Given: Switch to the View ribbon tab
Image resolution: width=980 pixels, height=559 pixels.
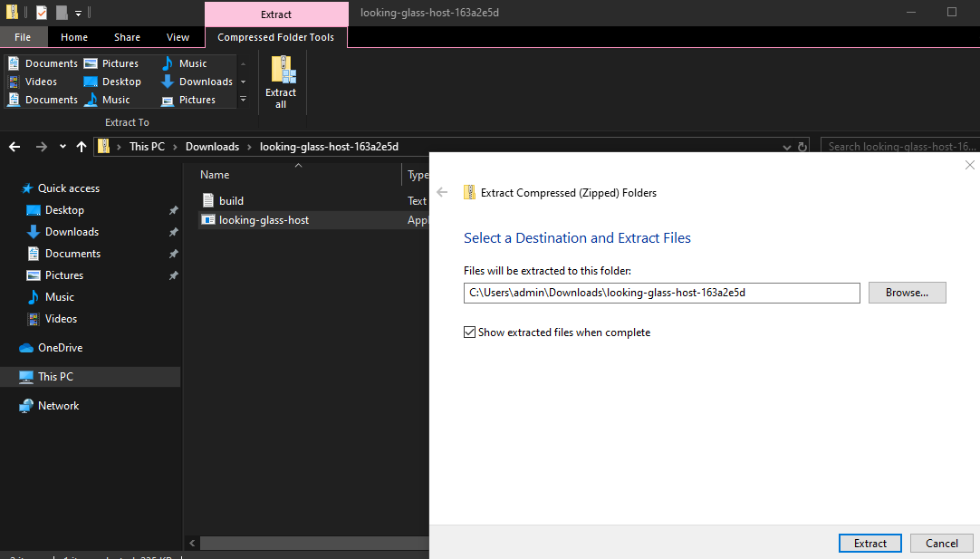Looking at the screenshot, I should (x=178, y=37).
